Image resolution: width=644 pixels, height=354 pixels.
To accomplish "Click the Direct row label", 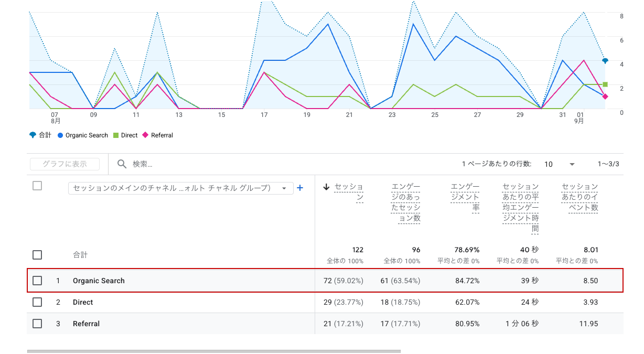I will 83,302.
